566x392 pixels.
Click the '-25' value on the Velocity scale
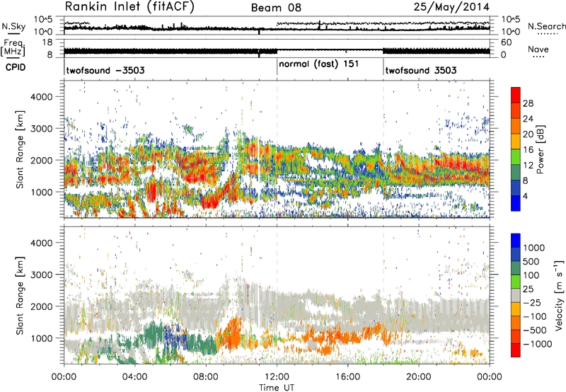(531, 302)
